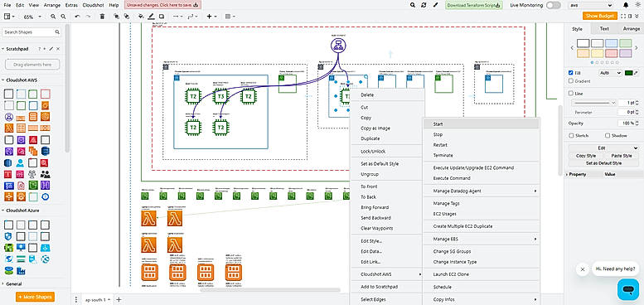644x305 pixels.
Task: Click the To Front toolbar icon
Action: click(117, 17)
